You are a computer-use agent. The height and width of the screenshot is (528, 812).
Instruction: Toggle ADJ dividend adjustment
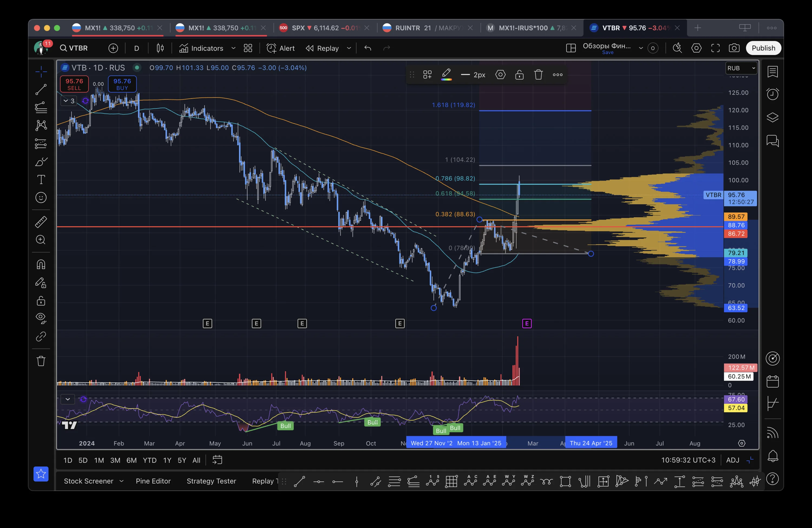(732, 460)
